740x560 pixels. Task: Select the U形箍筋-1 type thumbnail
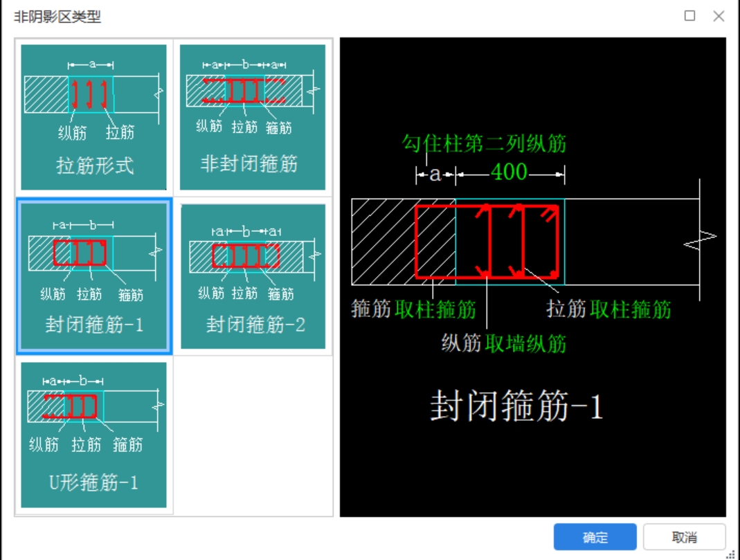coord(93,435)
